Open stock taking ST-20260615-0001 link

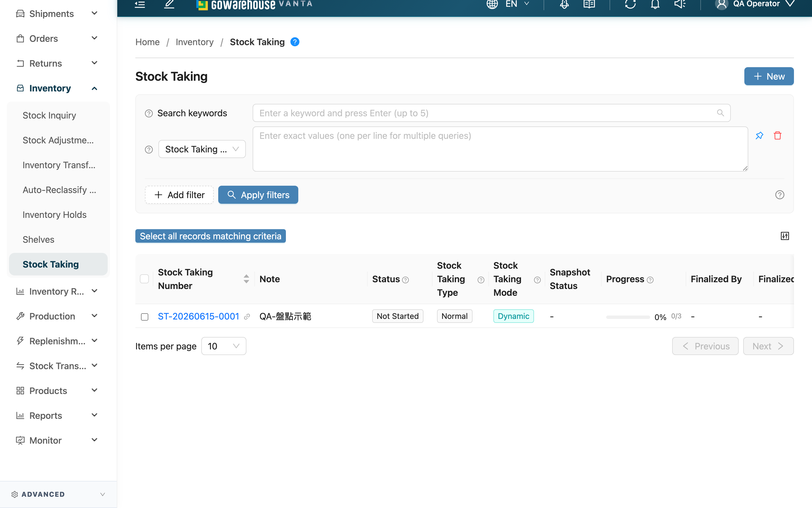198,316
